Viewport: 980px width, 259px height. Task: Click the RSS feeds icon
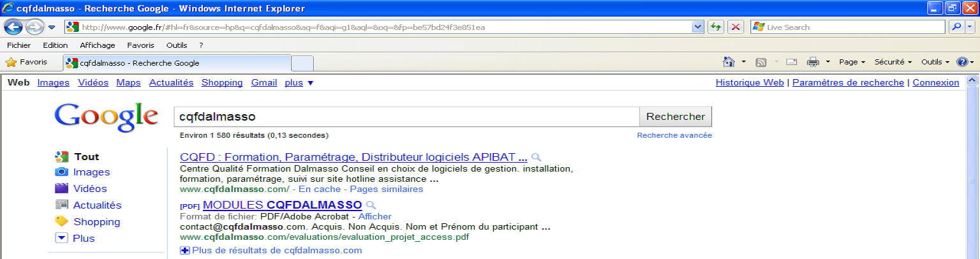761,62
